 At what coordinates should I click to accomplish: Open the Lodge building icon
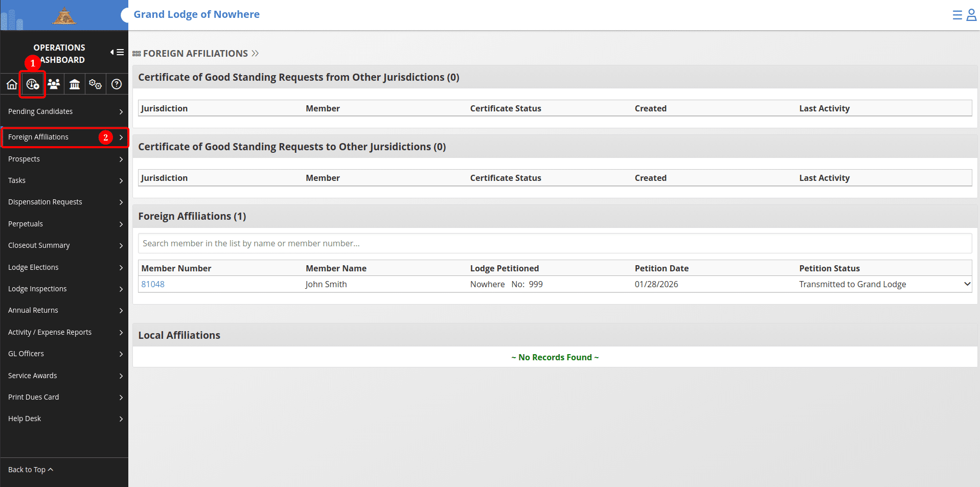tap(75, 84)
